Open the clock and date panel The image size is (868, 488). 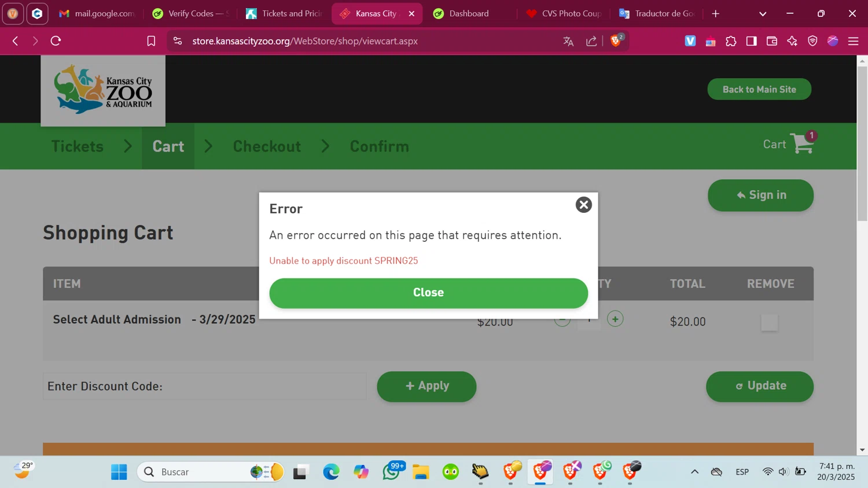click(836, 472)
